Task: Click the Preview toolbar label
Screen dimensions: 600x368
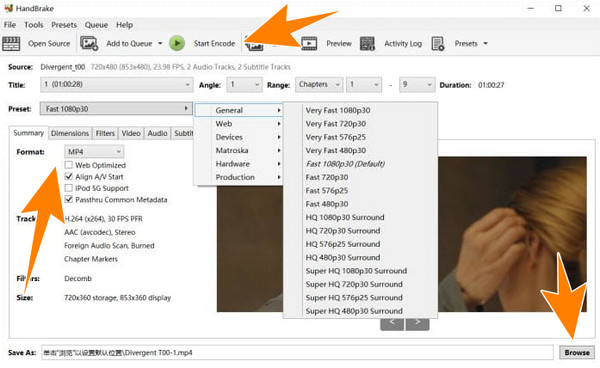Action: tap(339, 44)
